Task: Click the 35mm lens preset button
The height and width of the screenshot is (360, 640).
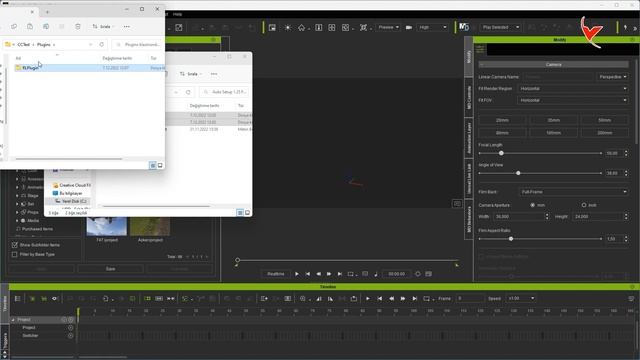Action: pyautogui.click(x=553, y=120)
